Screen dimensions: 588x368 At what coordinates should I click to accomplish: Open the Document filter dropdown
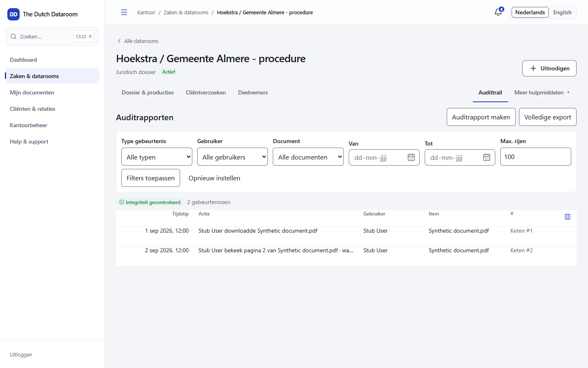pos(308,157)
